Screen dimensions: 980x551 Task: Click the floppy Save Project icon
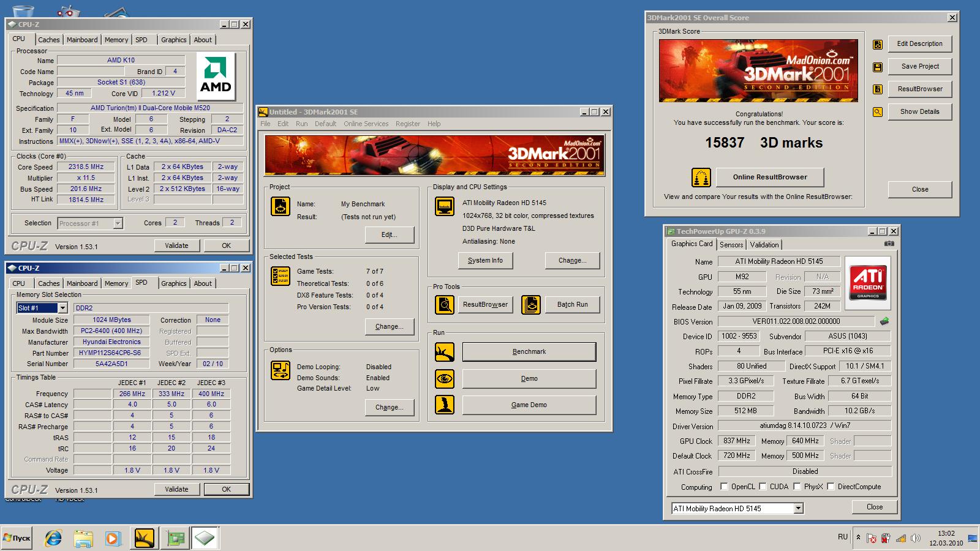[x=878, y=67]
